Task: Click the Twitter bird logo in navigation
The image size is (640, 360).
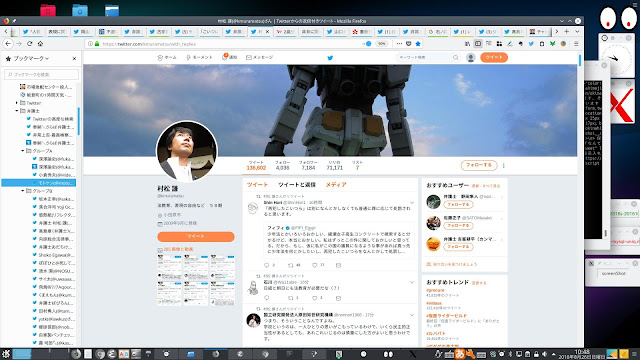Action: tap(330, 58)
